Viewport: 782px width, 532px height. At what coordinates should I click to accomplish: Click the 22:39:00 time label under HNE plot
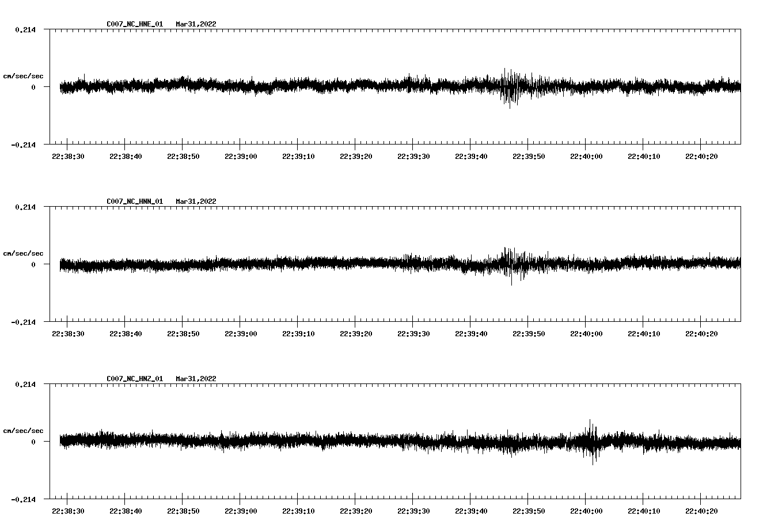pyautogui.click(x=241, y=157)
